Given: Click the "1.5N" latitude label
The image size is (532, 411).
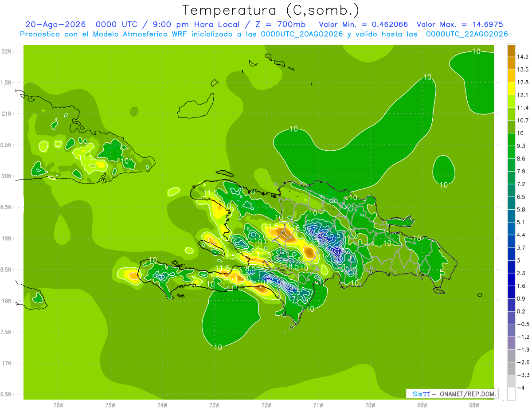Looking at the screenshot, I should (x=7, y=82).
